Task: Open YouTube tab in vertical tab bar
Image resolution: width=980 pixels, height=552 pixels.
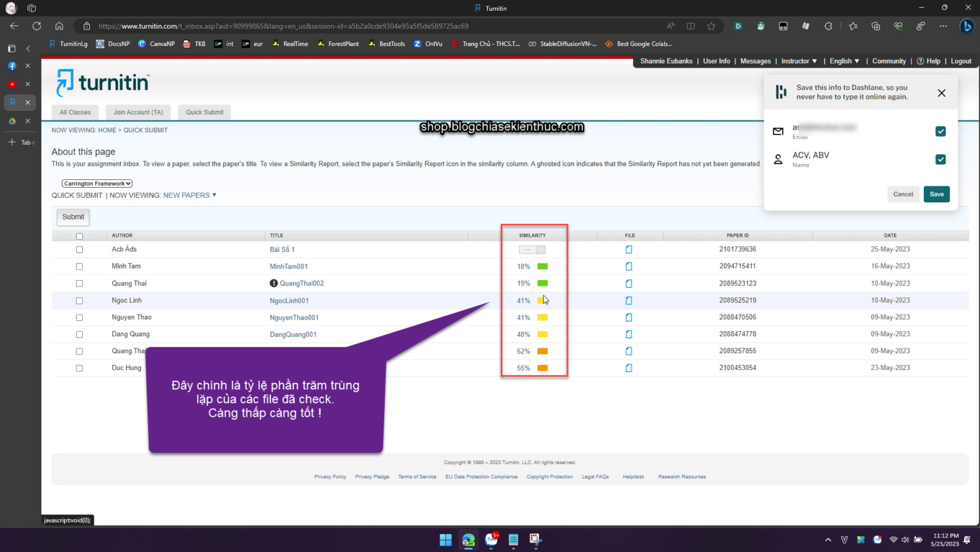Action: point(12,84)
